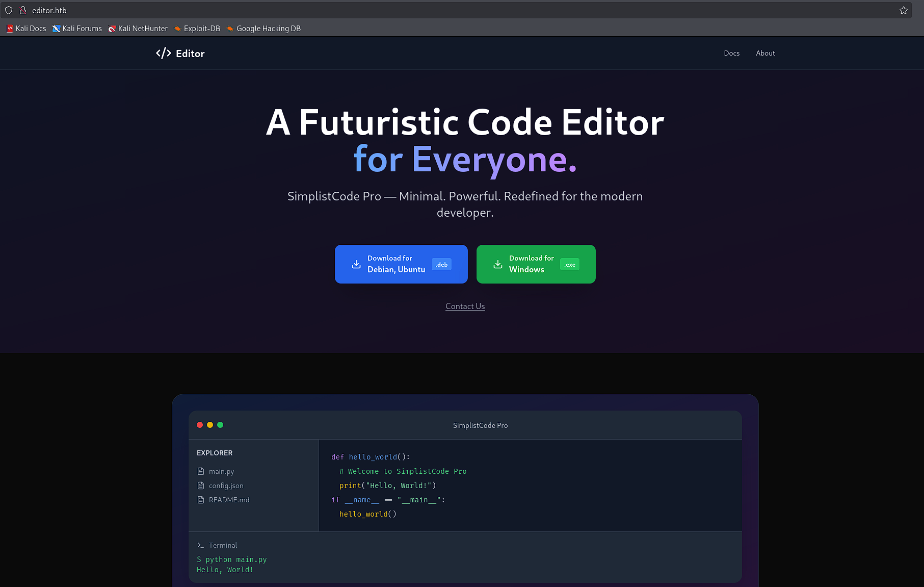Click Download for Windows
Screen dimensions: 924x587
click(536, 264)
